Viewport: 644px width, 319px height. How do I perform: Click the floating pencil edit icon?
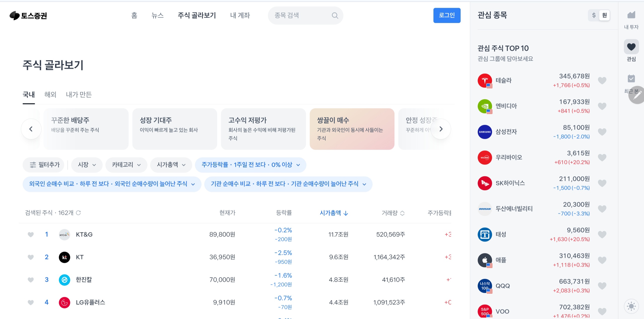[637, 95]
